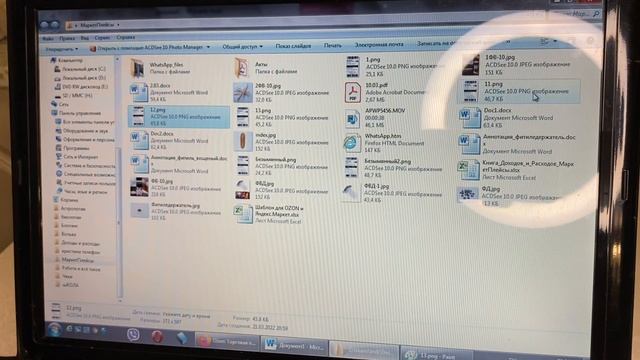Launch Viber from the taskbar
The height and width of the screenshot is (360, 640).
pos(133,335)
